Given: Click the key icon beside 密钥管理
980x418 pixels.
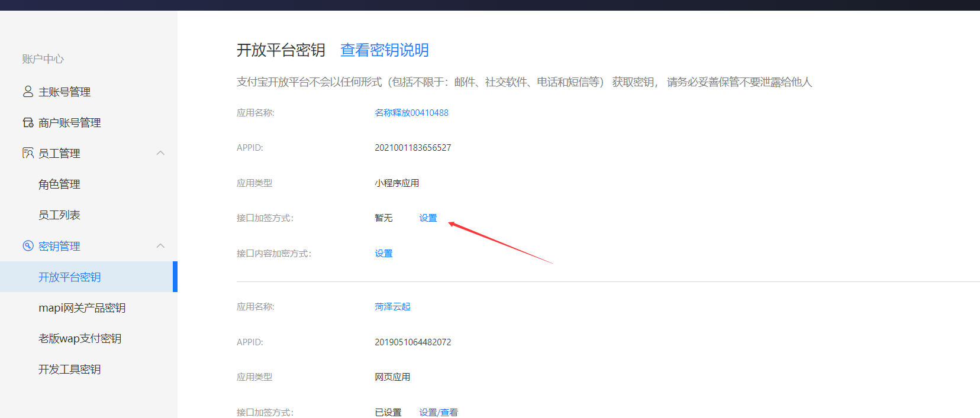Looking at the screenshot, I should [28, 246].
